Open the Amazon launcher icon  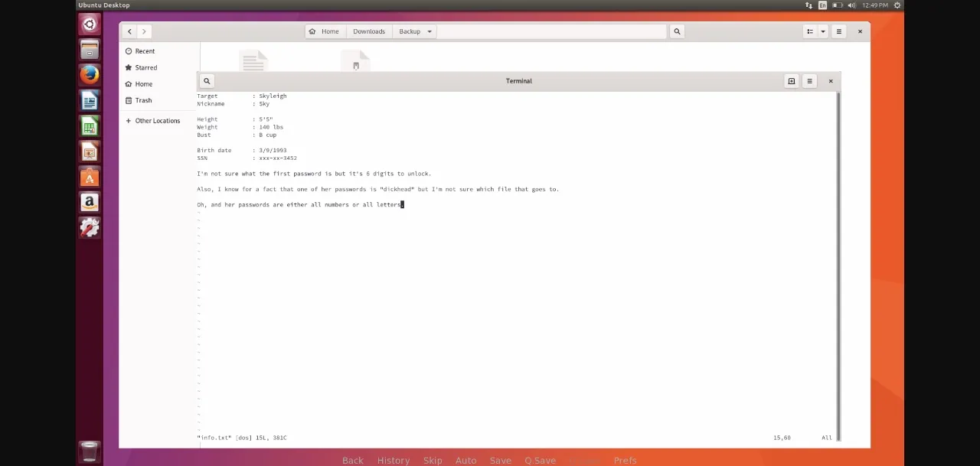pyautogui.click(x=90, y=203)
